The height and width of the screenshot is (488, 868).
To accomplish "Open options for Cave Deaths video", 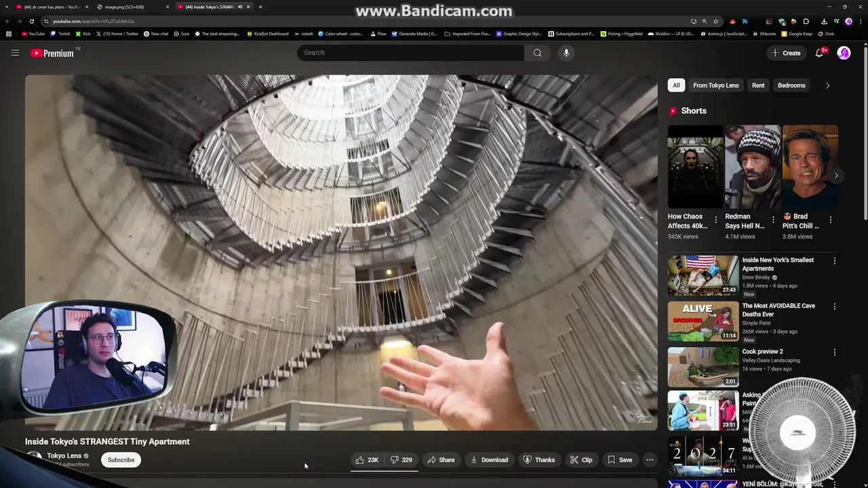I will (x=834, y=306).
